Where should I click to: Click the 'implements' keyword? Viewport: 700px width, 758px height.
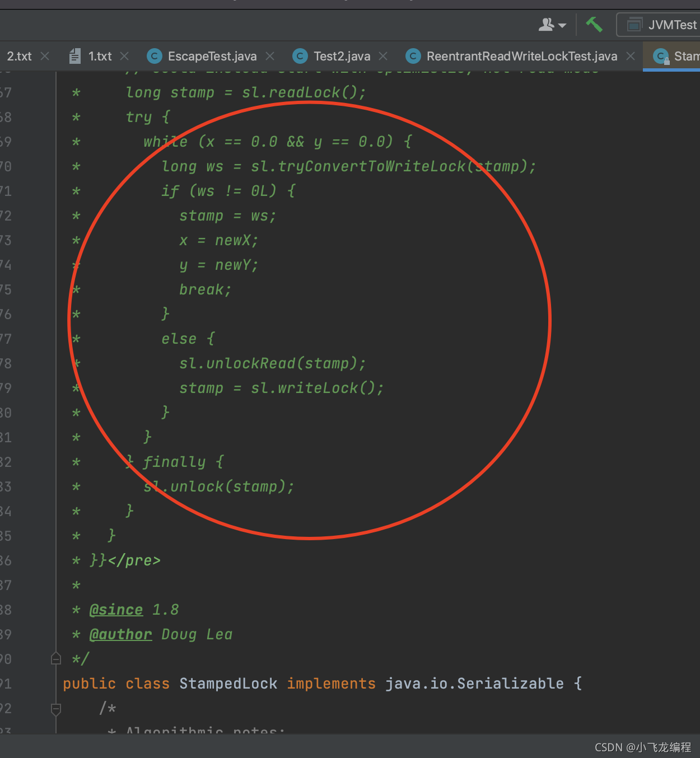tap(331, 684)
